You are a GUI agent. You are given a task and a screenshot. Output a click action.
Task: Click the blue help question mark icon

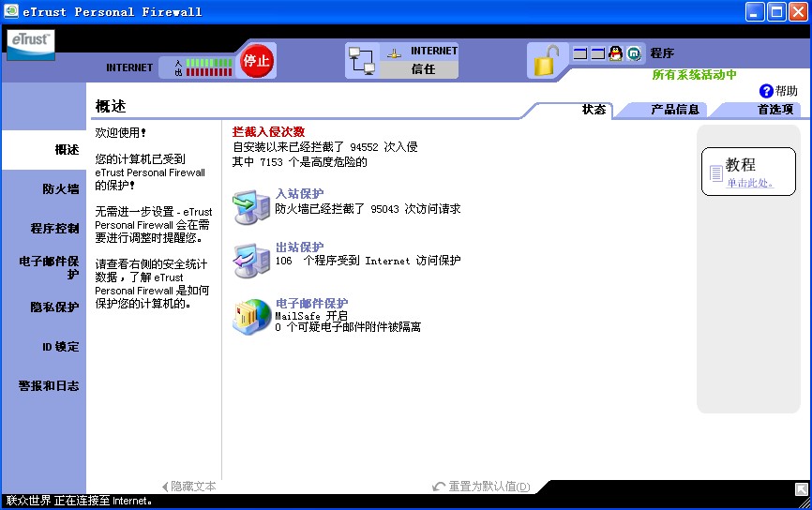point(766,91)
